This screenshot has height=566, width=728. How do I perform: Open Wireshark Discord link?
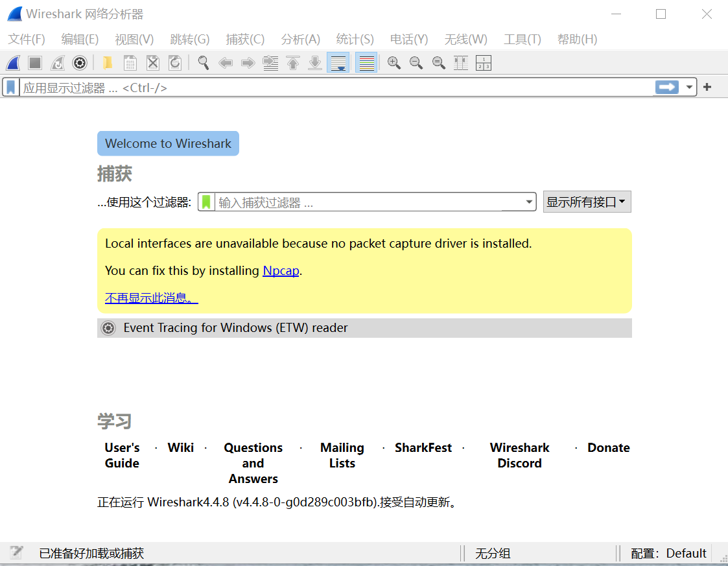(519, 455)
